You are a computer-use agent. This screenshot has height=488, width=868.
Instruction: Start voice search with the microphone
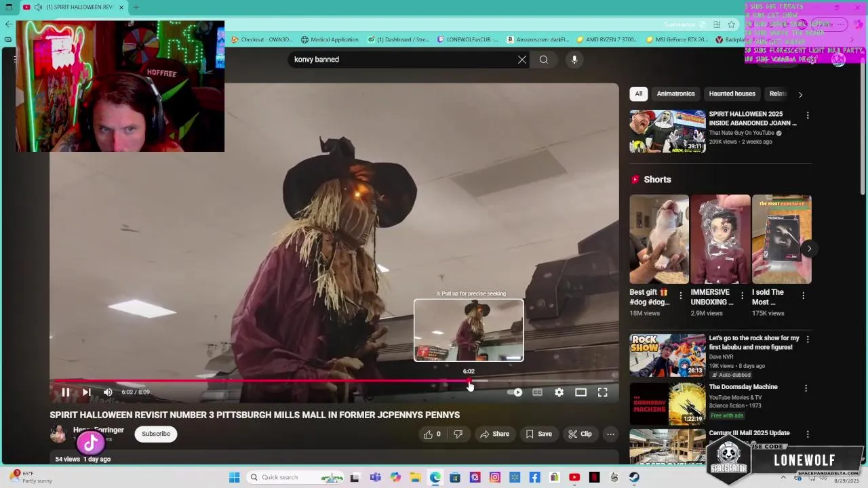pyautogui.click(x=574, y=60)
